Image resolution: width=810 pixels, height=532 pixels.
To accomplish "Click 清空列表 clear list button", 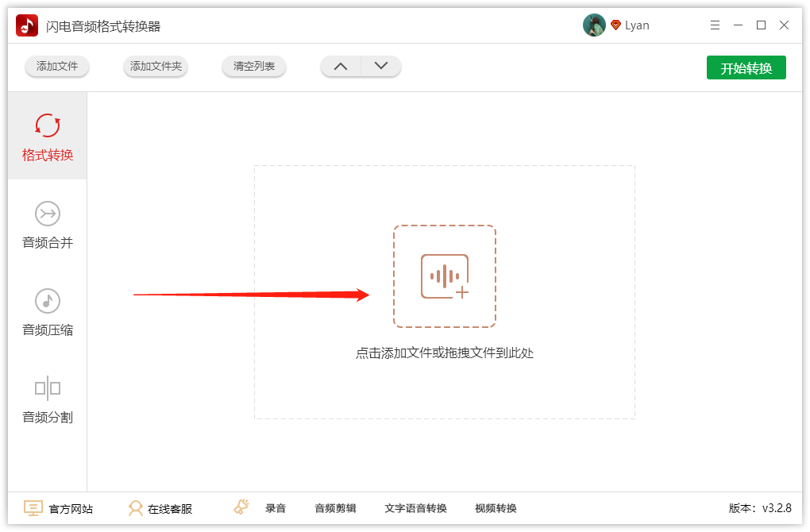I will pos(253,66).
